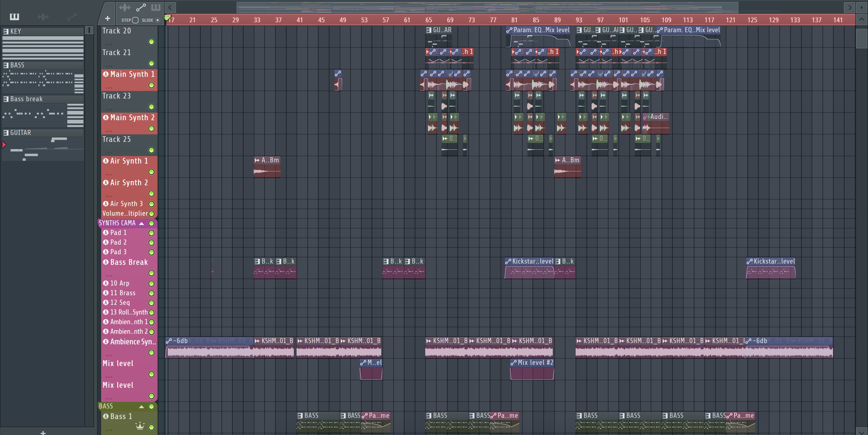Click the button above the vertical scrollbar
The image size is (868, 435).
pos(862,7)
